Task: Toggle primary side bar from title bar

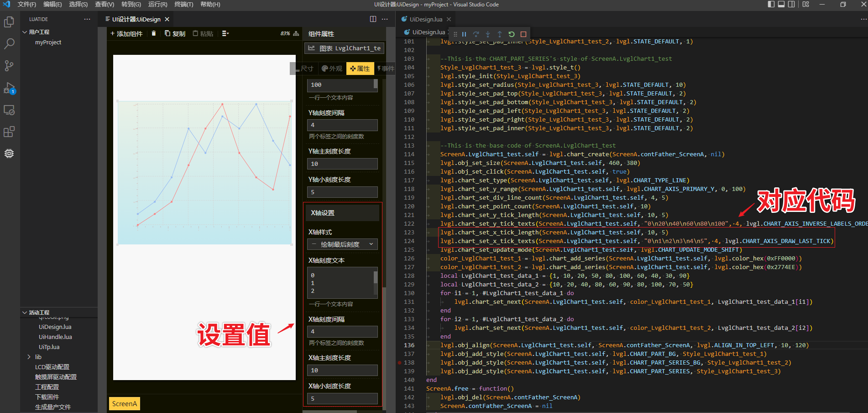Action: 771,5
